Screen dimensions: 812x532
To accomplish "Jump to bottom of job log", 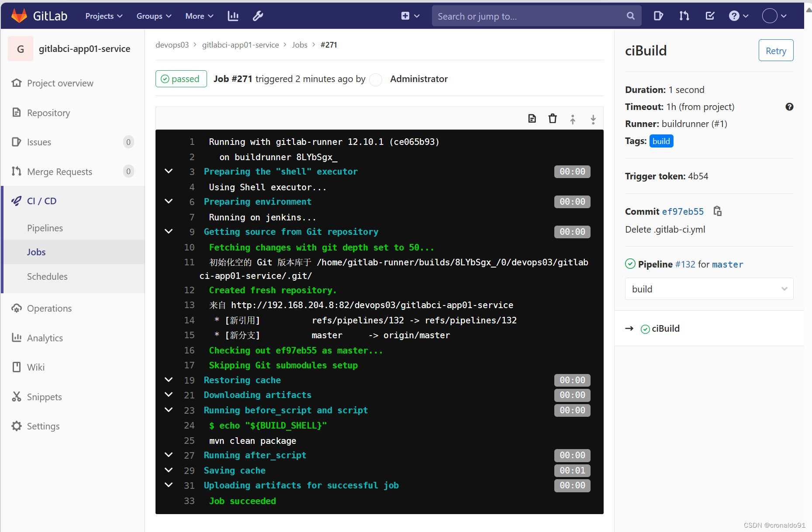I will (x=593, y=119).
